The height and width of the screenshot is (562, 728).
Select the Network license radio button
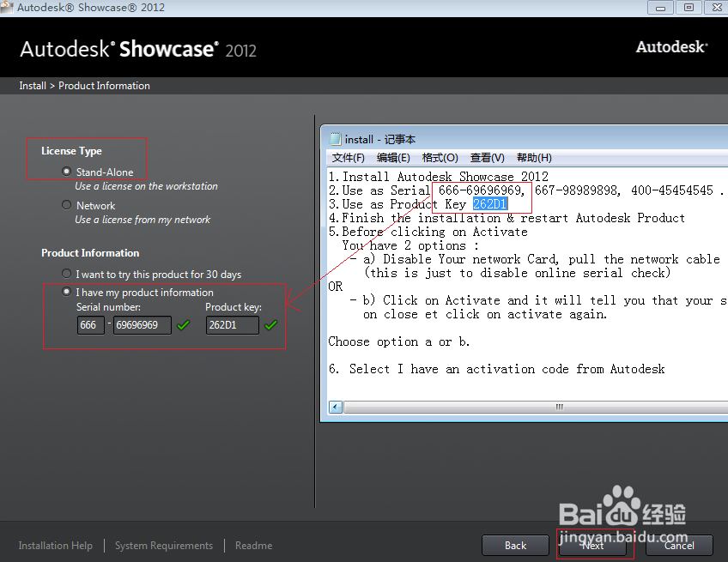tap(66, 205)
